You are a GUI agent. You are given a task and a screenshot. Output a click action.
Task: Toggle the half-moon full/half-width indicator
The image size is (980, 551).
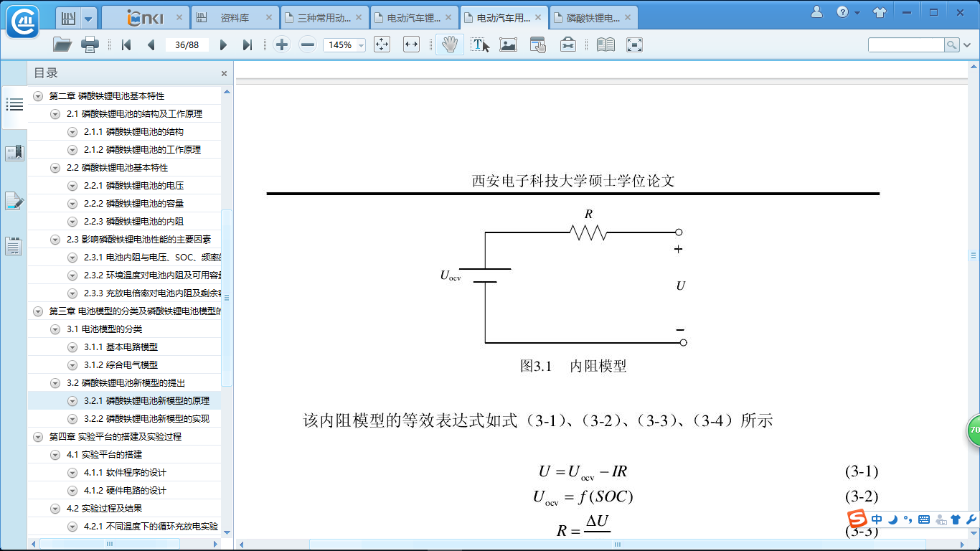click(892, 519)
